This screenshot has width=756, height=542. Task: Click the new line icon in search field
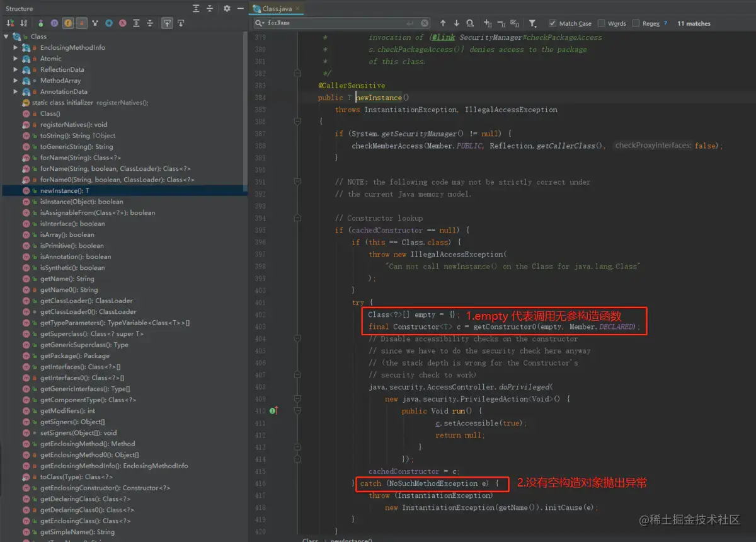click(x=411, y=23)
